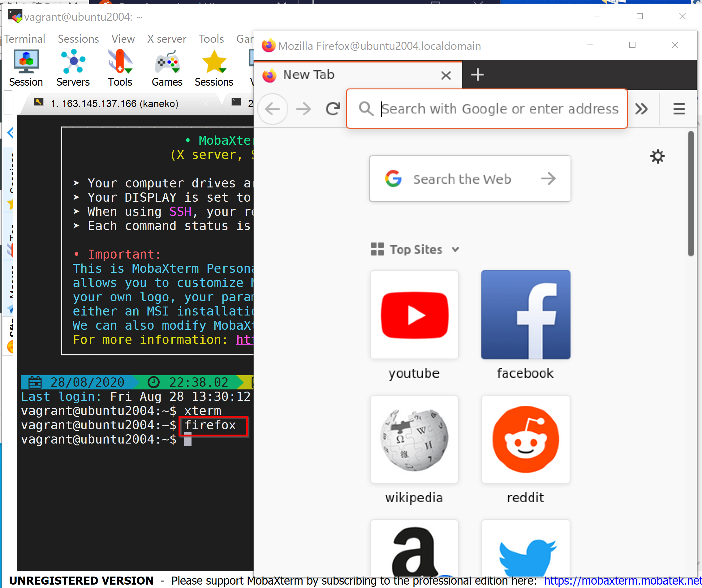702x588 pixels.
Task: Click the Last login line in terminal
Action: (136, 397)
